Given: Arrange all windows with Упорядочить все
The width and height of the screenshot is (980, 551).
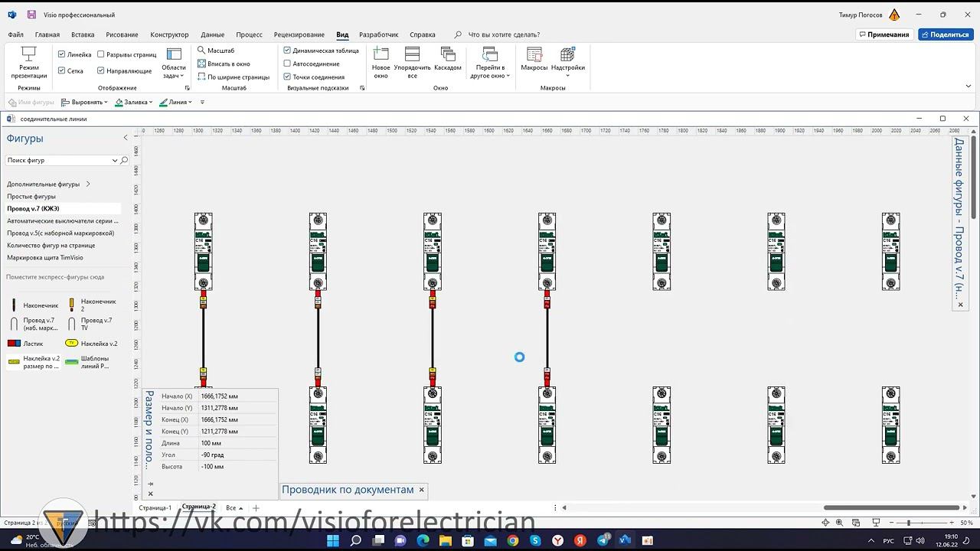Looking at the screenshot, I should [412, 62].
